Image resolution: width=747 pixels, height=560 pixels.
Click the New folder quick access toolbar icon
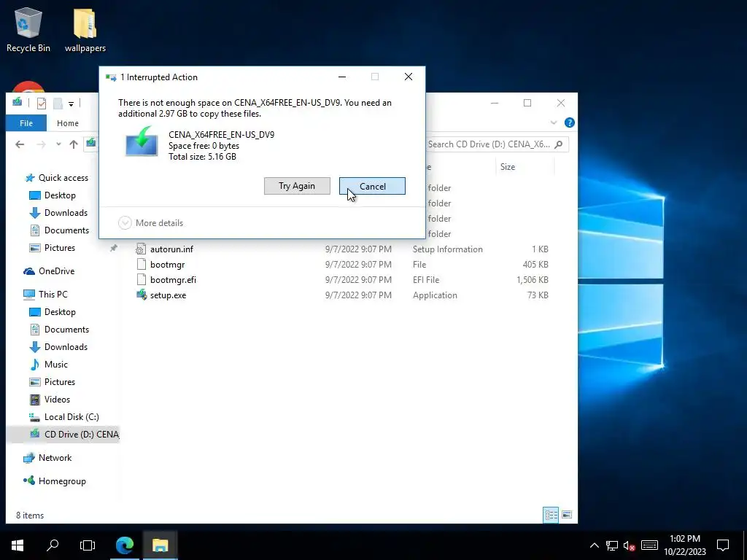58,104
